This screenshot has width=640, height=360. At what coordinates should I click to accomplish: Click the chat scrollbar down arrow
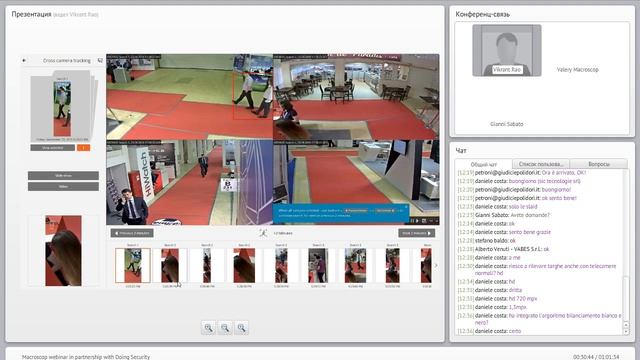click(x=626, y=331)
